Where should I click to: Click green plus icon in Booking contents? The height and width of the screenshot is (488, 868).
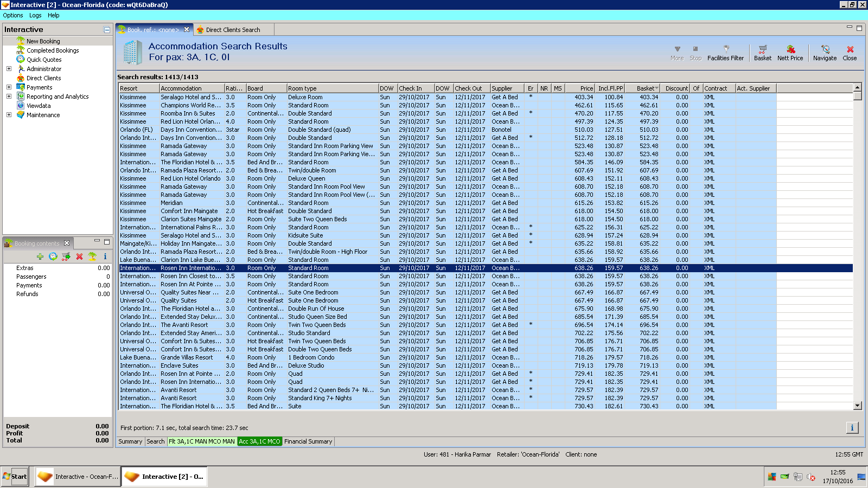(40, 256)
